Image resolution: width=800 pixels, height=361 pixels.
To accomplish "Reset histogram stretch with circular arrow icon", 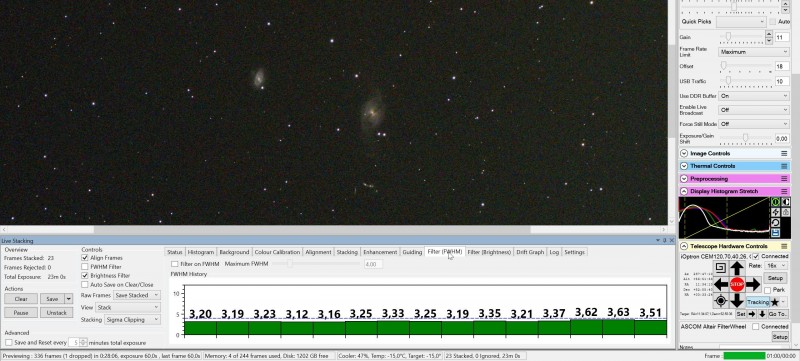I will click(776, 223).
